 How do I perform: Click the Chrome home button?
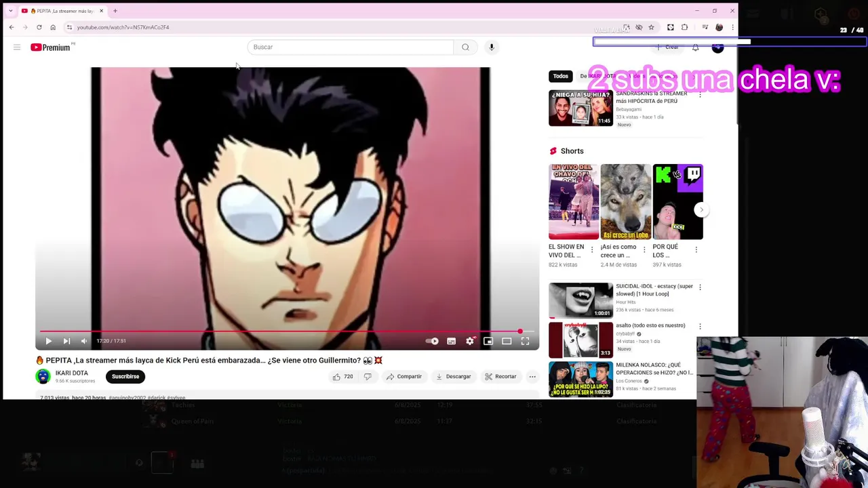(53, 27)
